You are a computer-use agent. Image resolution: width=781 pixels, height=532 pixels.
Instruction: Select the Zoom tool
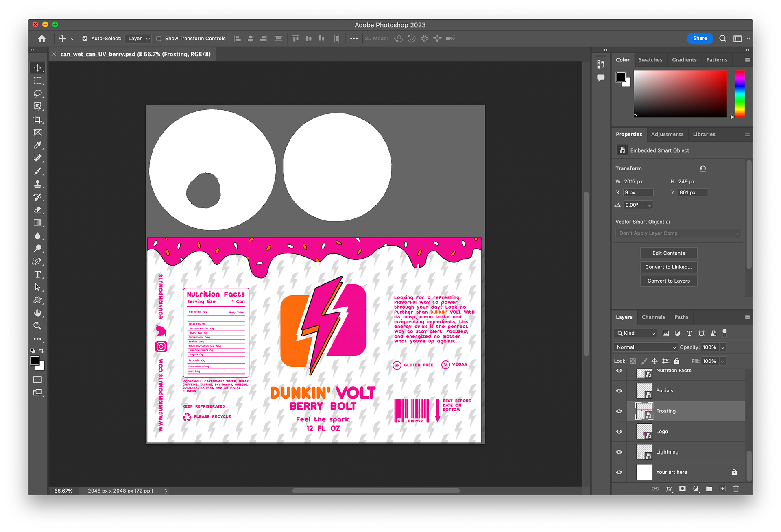point(37,326)
